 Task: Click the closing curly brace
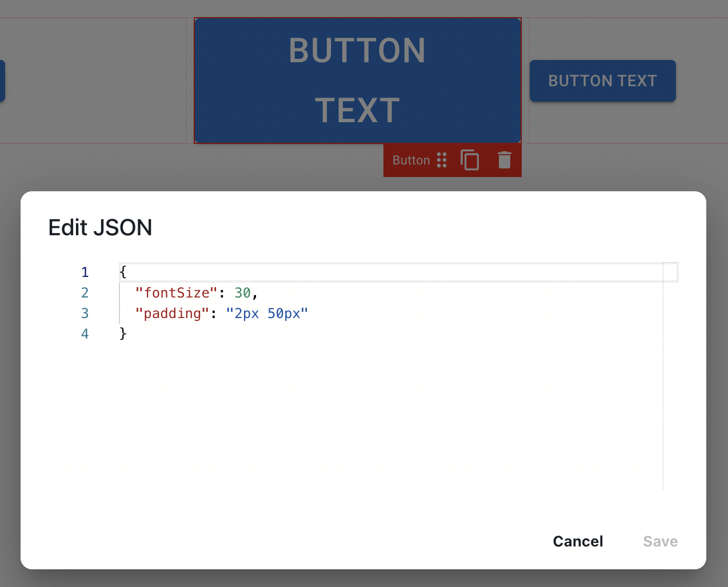point(123,333)
